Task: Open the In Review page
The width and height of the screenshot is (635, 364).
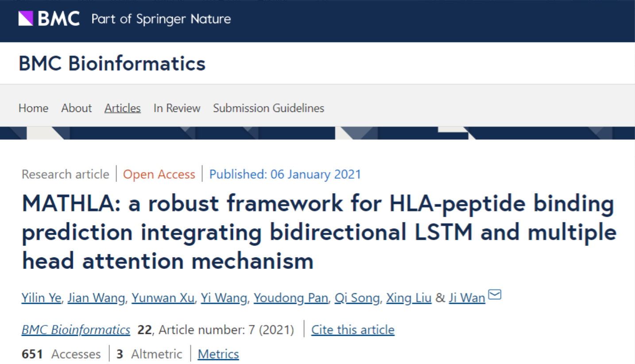Action: [x=177, y=108]
